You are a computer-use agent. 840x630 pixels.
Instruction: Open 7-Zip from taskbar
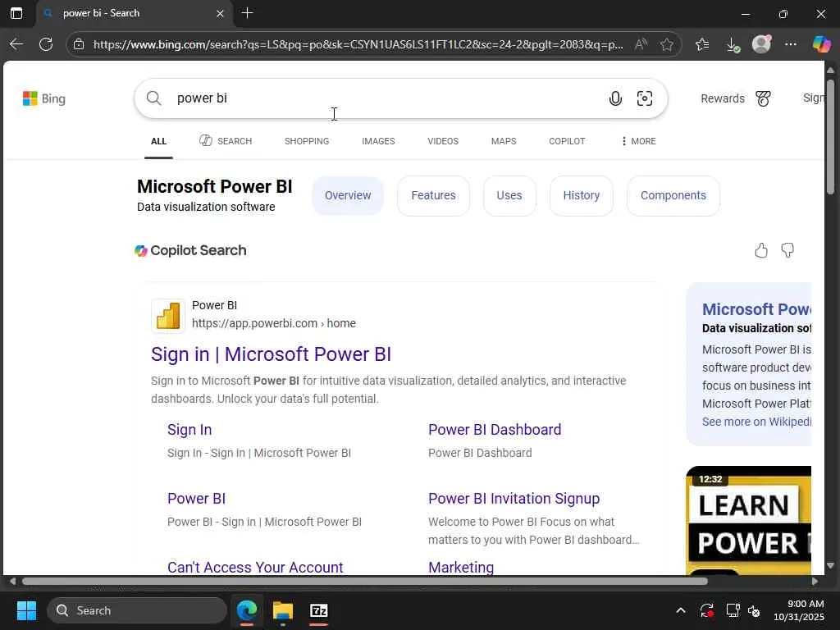pyautogui.click(x=319, y=610)
